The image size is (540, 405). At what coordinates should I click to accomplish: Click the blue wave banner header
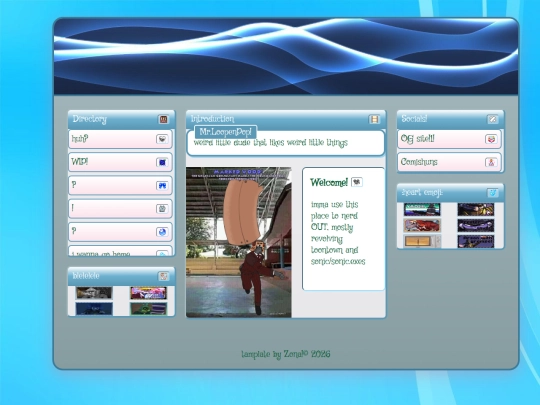coord(286,56)
